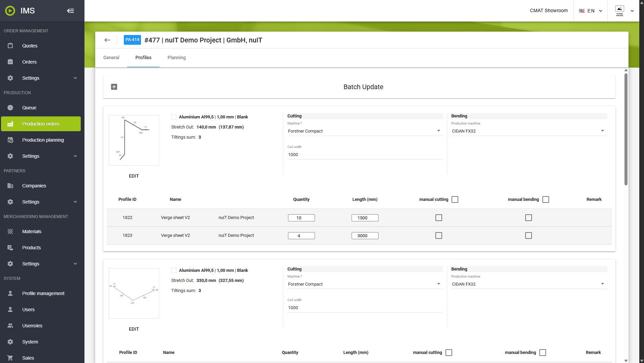The height and width of the screenshot is (363, 644).
Task: Click the Partners settings gear icon
Action: (10, 202)
